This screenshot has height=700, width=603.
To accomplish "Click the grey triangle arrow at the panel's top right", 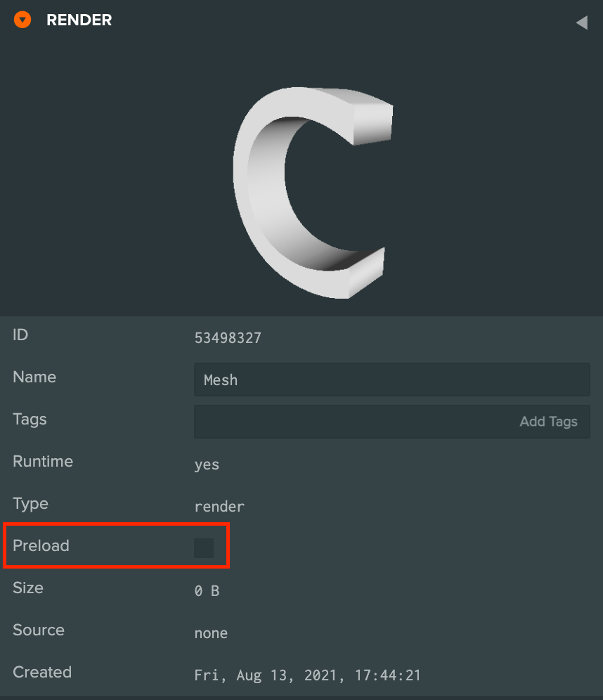I will [582, 22].
